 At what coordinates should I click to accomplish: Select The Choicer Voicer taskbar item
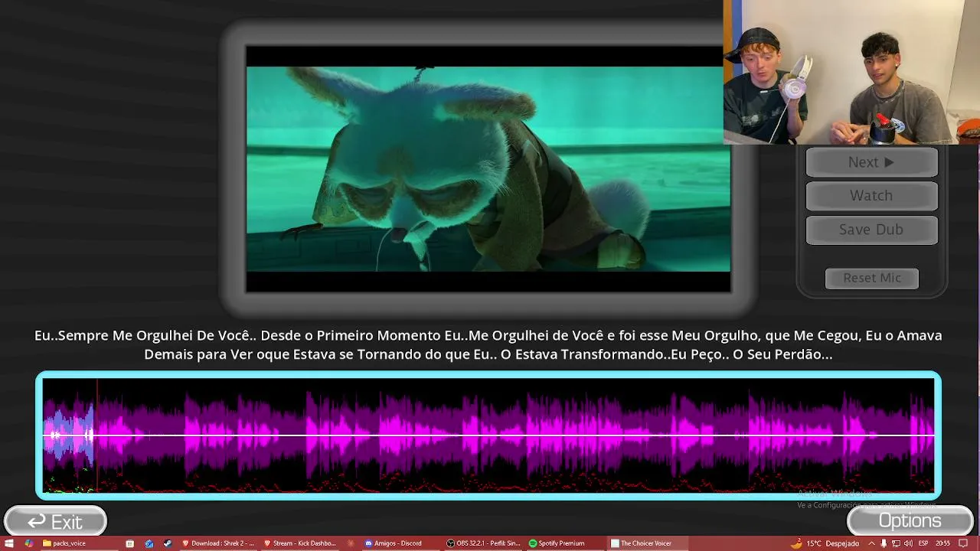tap(647, 543)
